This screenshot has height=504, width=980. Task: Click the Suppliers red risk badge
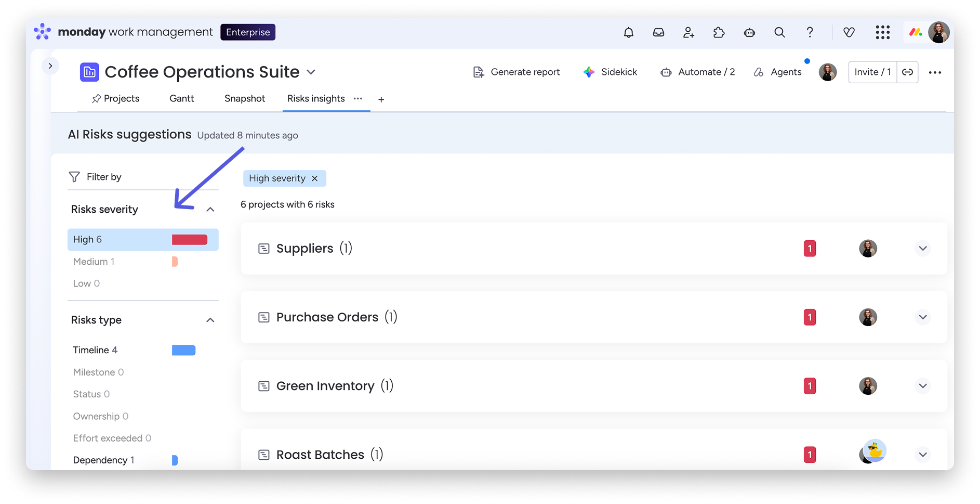coord(810,249)
